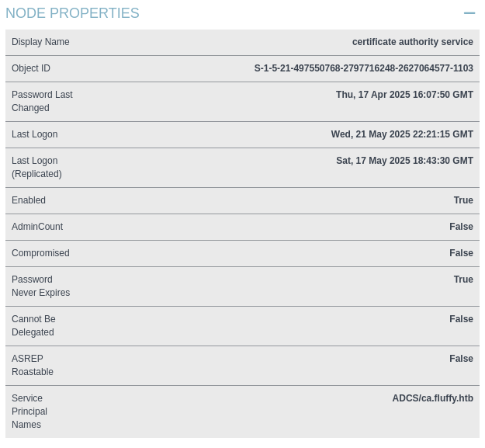Click the Password Last Changed date
The image size is (485, 448).
[x=404, y=95]
